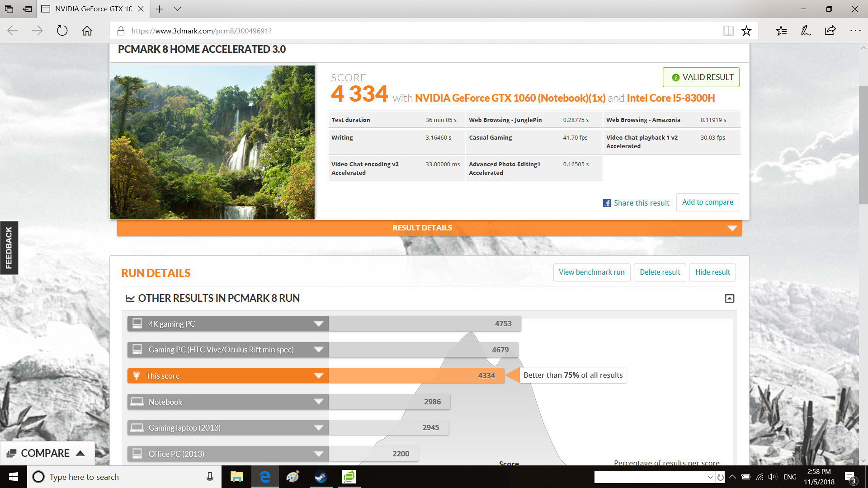The width and height of the screenshot is (868, 488).
Task: Click the Delete result button
Action: pyautogui.click(x=660, y=272)
